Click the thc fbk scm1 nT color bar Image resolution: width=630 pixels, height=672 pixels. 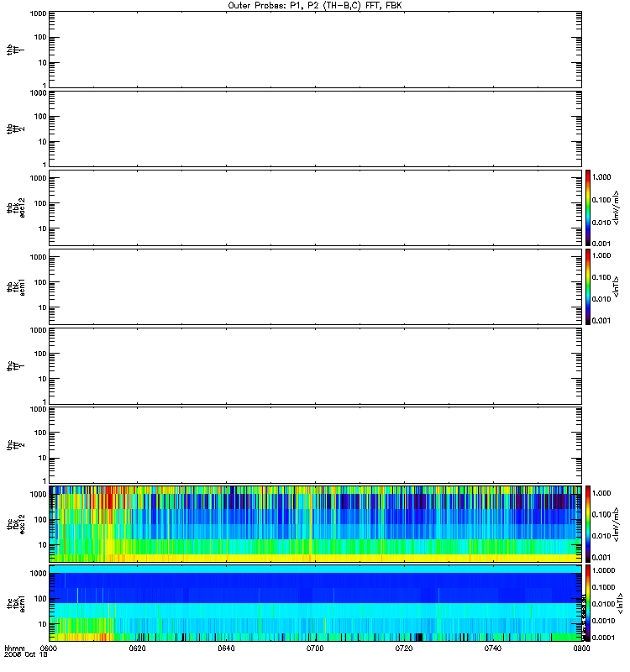(588, 603)
